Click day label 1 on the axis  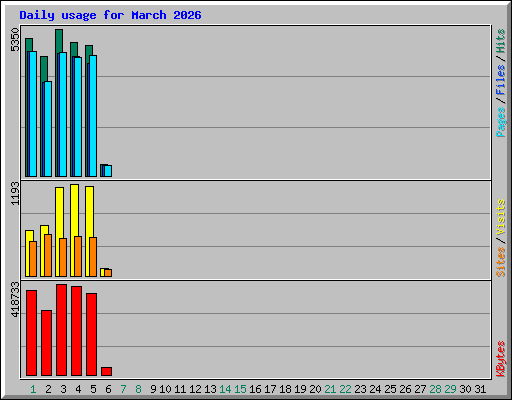[33, 389]
